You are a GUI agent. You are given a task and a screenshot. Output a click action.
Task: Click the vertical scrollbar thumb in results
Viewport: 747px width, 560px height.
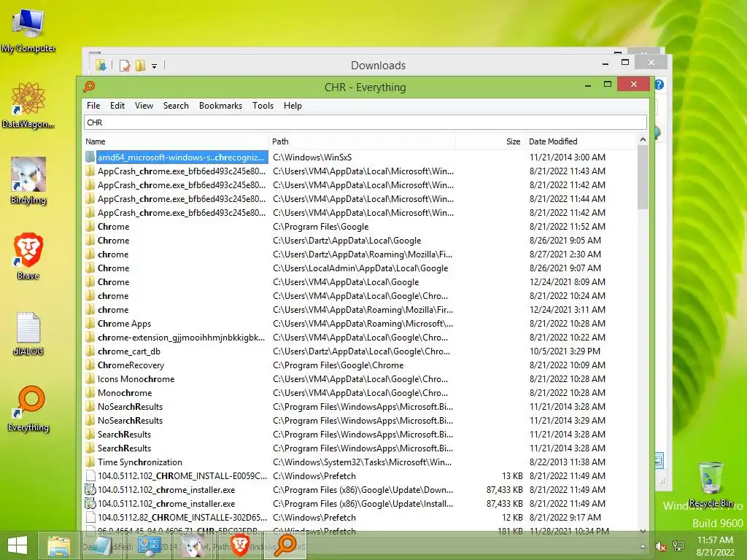643,177
